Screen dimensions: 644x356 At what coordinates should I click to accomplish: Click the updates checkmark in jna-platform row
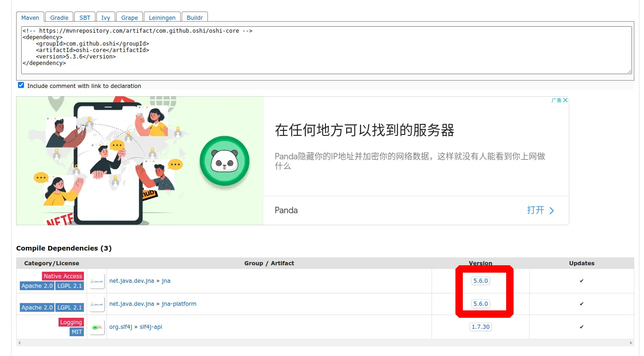click(x=582, y=303)
